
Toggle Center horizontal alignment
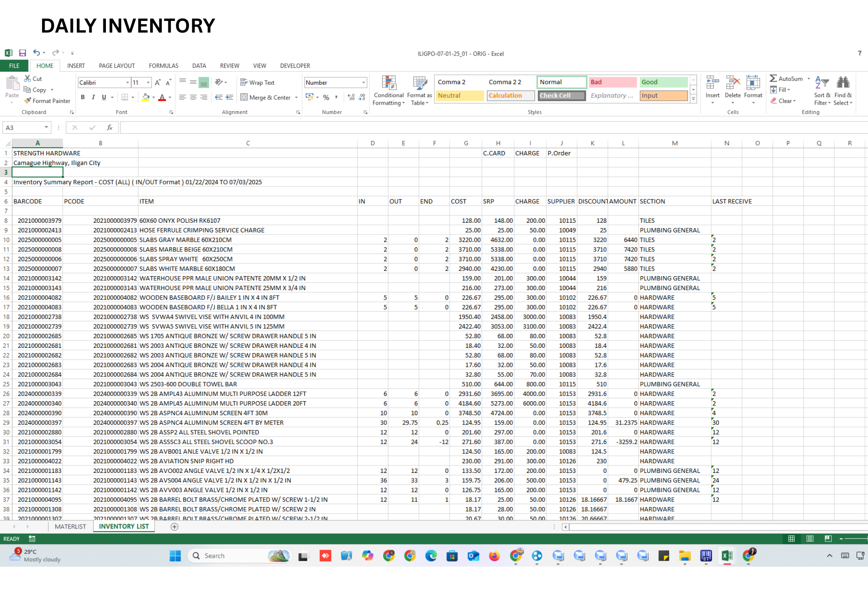click(193, 97)
